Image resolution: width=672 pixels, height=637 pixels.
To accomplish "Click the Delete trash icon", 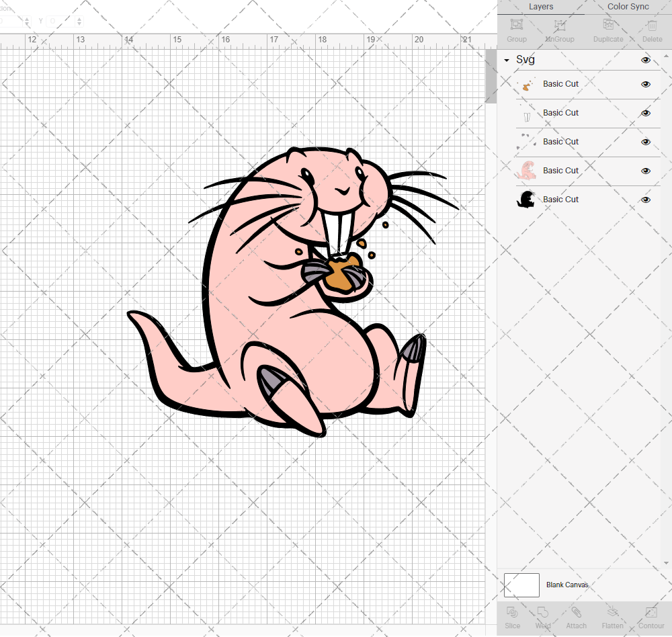I will [x=651, y=30].
